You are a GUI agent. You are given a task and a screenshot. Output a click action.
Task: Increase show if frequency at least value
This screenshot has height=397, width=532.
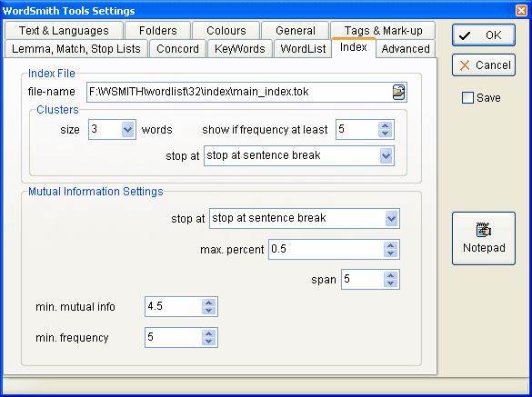[x=385, y=125]
